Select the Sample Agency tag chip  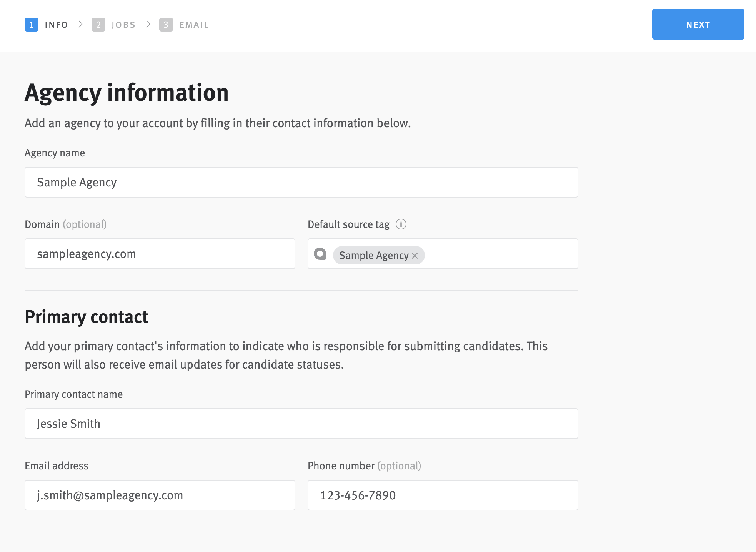pos(373,255)
